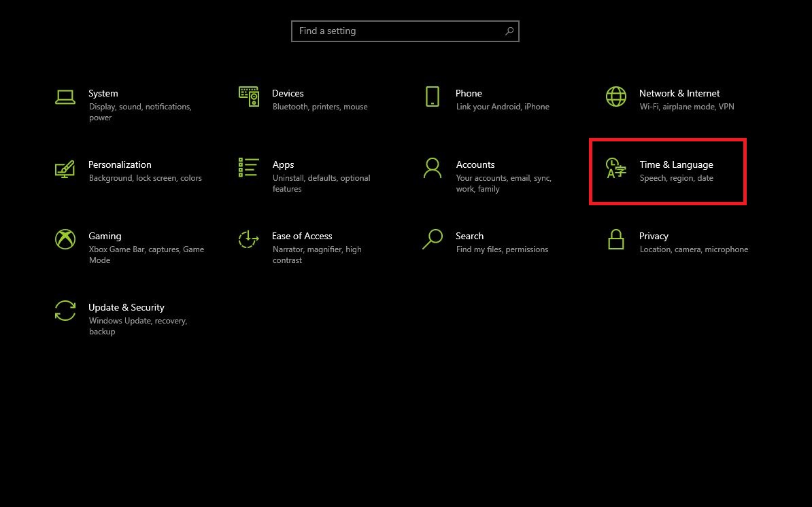Click the Time & Language clock icon
This screenshot has width=812, height=507.
tap(615, 168)
